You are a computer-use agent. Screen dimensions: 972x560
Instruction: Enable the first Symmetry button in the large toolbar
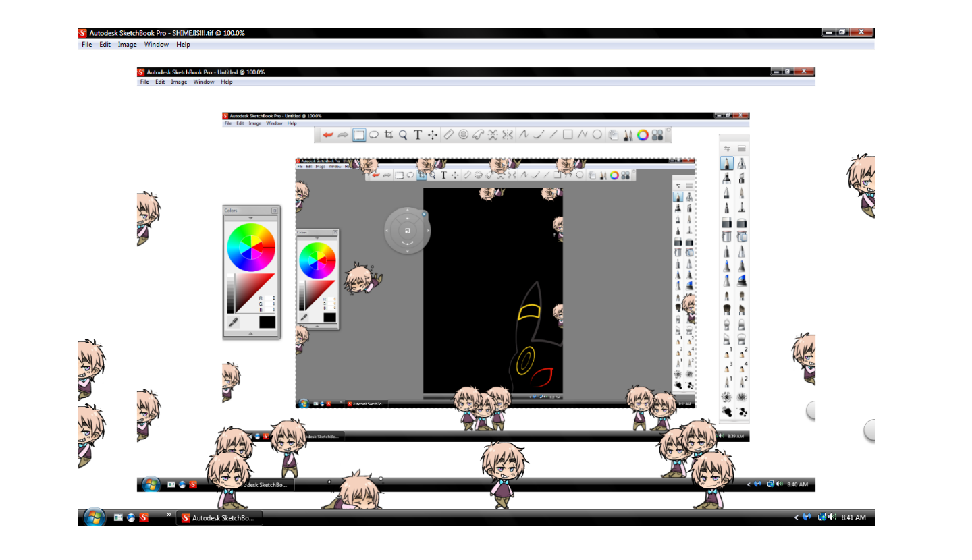493,135
